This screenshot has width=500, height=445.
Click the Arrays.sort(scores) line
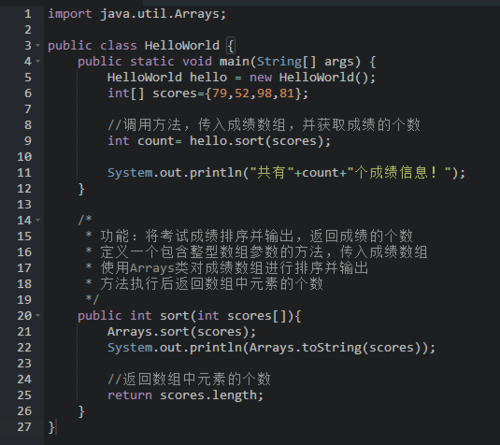[x=182, y=332]
